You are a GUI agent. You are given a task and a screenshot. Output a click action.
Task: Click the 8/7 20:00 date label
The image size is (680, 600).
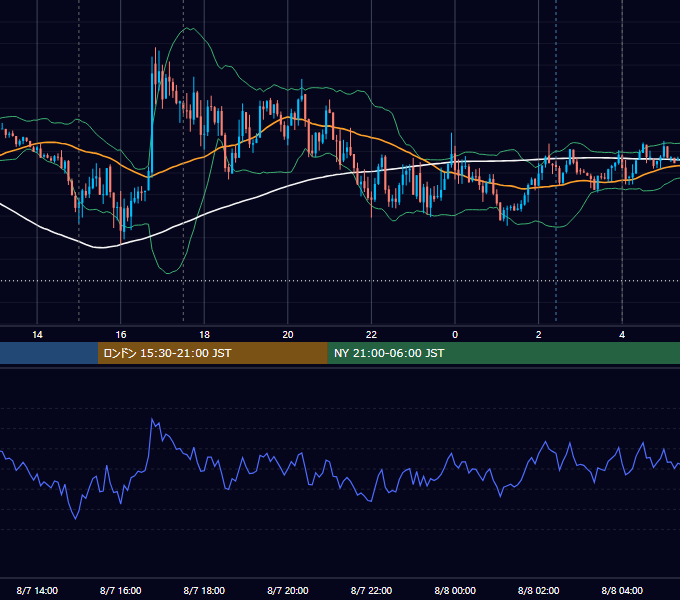click(x=288, y=590)
